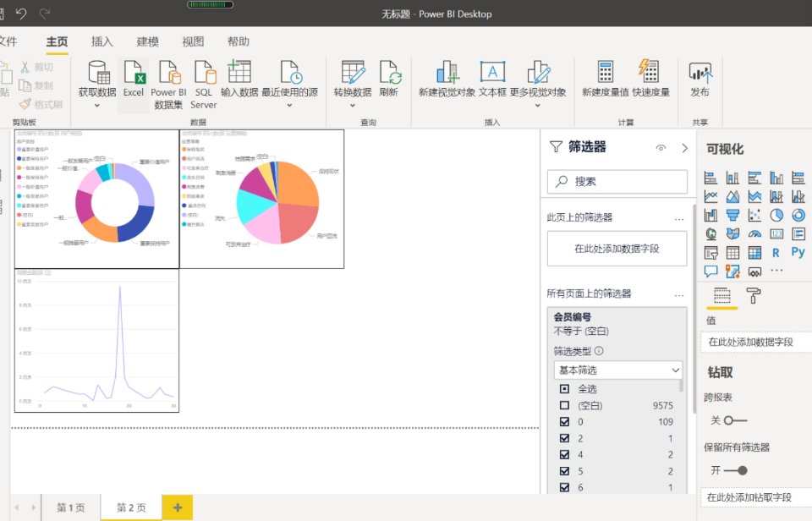Pick the area chart visual
Screen dimensions: 812x521
tap(732, 196)
